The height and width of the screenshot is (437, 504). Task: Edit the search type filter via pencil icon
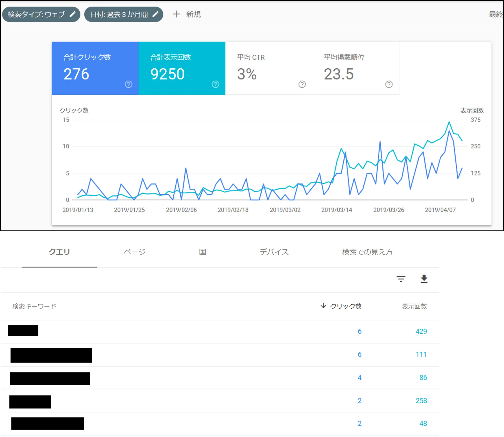click(72, 14)
